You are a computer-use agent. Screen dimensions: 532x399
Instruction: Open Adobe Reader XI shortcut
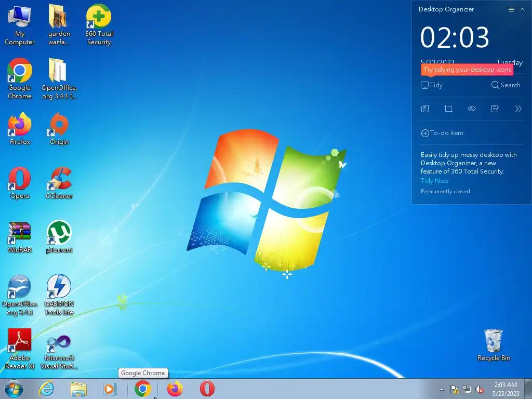tap(20, 349)
